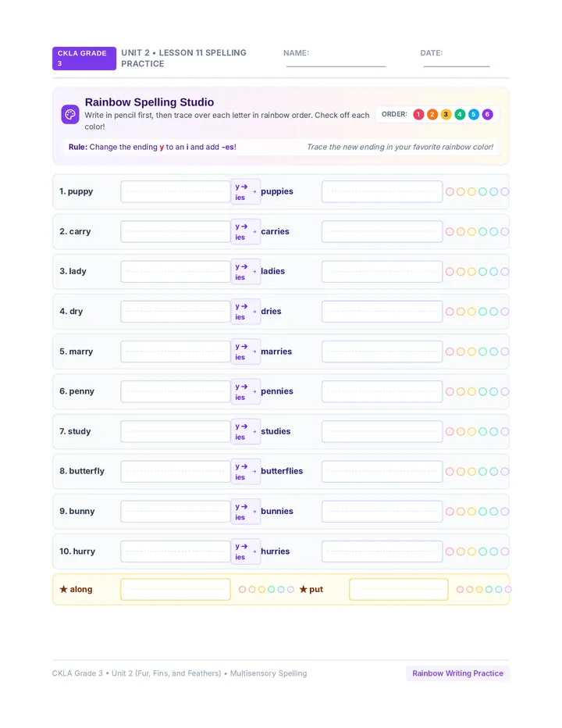The width and height of the screenshot is (562, 728).
Task: Click the first writing box for butterfly
Action: click(x=176, y=471)
